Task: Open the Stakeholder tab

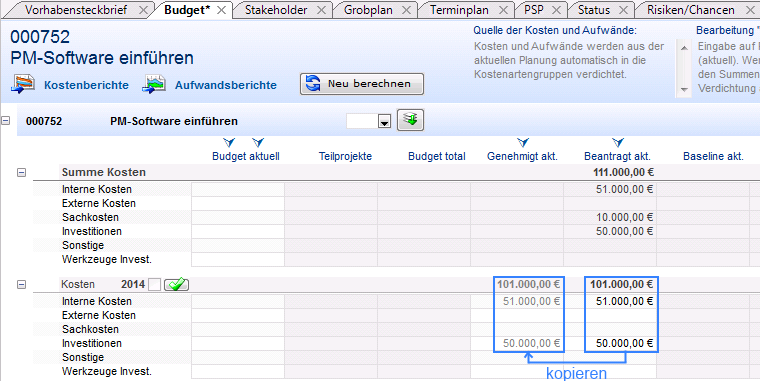Action: point(276,10)
